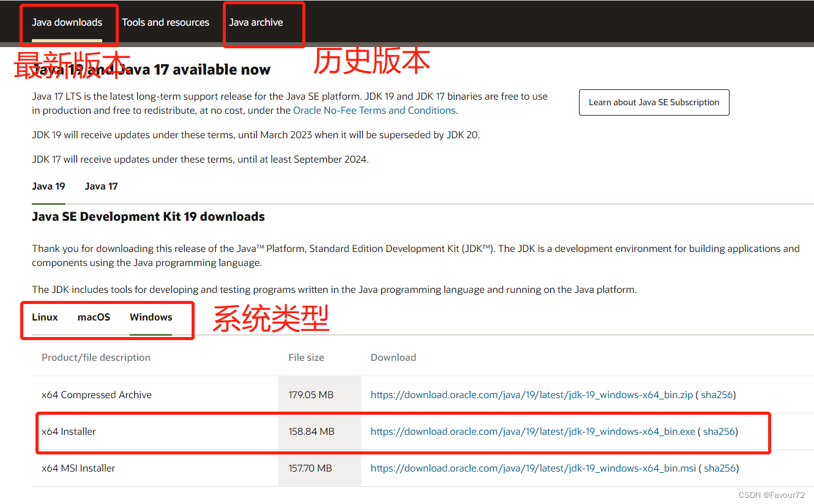Switch to the Linux OS tab

45,317
